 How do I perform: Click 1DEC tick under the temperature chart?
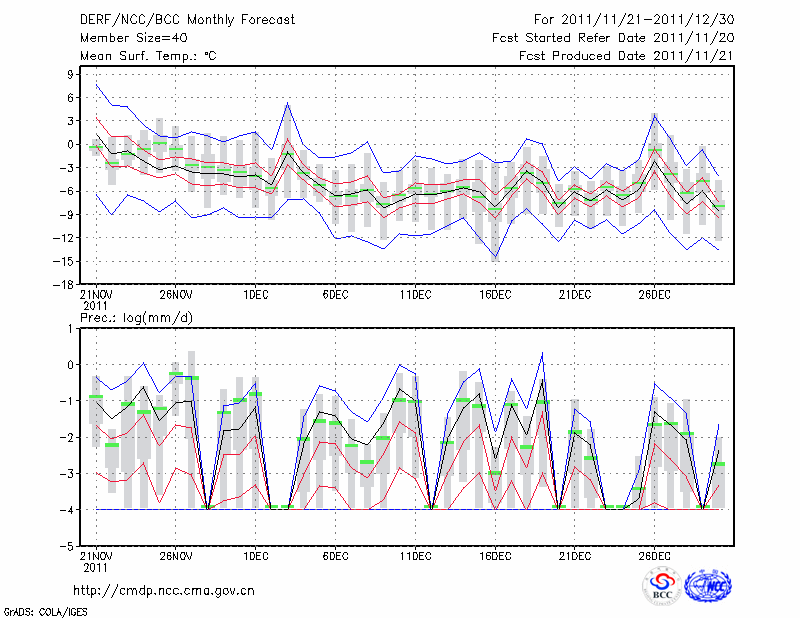(x=255, y=294)
